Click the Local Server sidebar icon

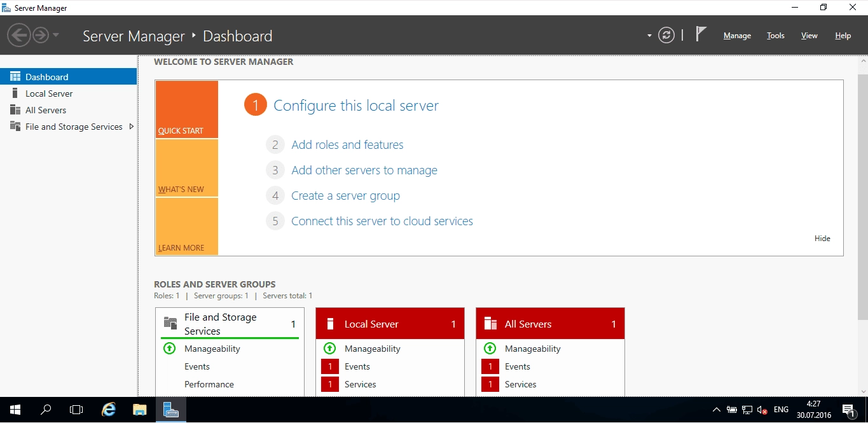[15, 93]
